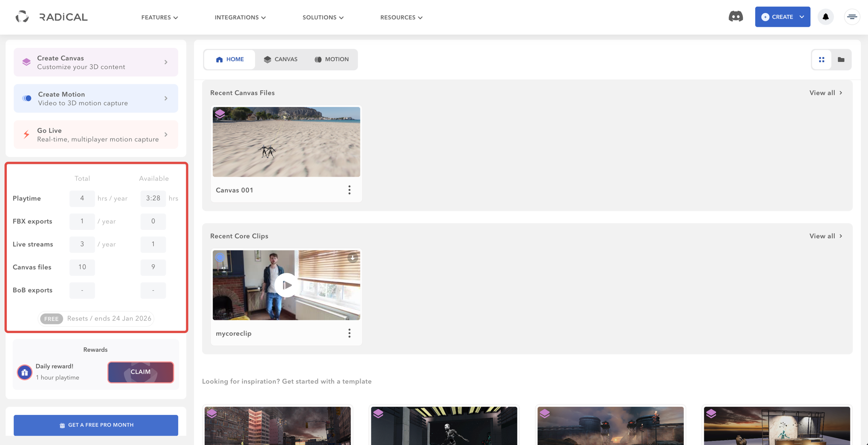Expand the RESOURCES dropdown
868x445 pixels.
[x=401, y=17]
